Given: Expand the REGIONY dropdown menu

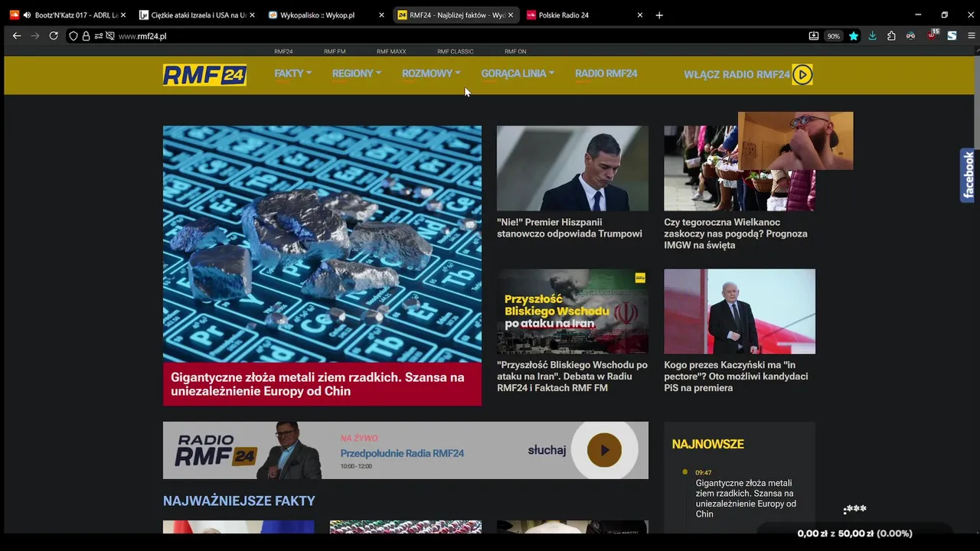Looking at the screenshot, I should [x=356, y=73].
